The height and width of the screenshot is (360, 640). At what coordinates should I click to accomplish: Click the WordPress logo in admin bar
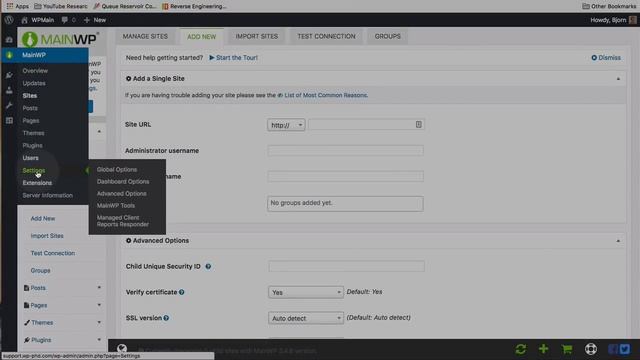(9, 20)
